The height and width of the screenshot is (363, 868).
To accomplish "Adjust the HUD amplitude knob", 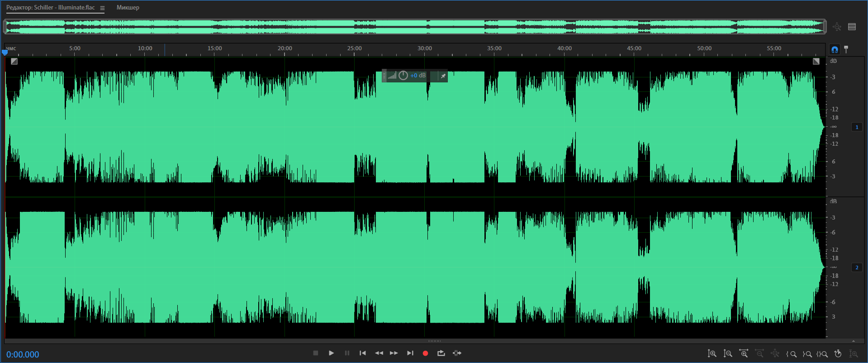I will point(403,76).
